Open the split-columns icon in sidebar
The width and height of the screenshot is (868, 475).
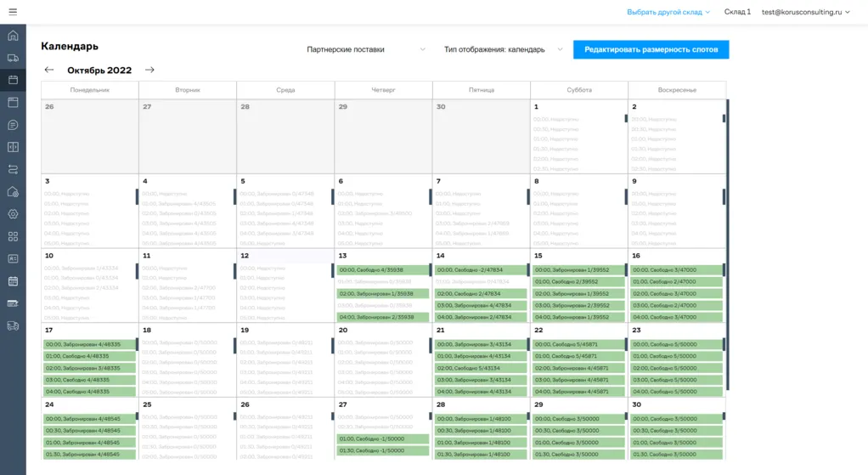pos(13,147)
